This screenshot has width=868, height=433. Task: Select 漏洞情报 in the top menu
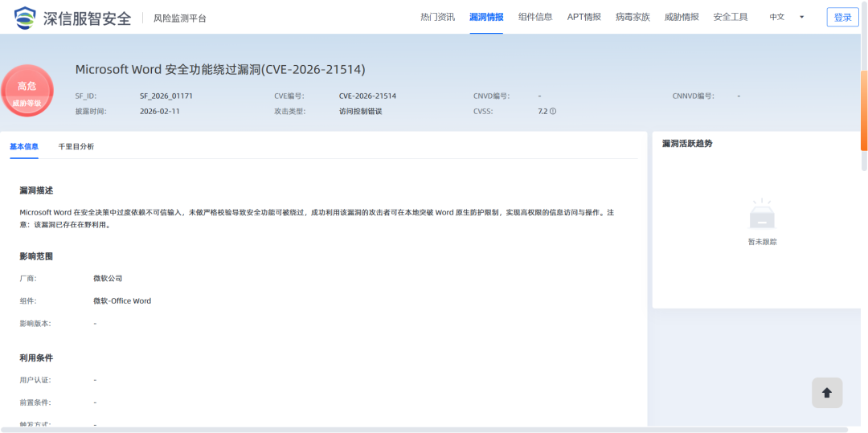[x=486, y=17]
